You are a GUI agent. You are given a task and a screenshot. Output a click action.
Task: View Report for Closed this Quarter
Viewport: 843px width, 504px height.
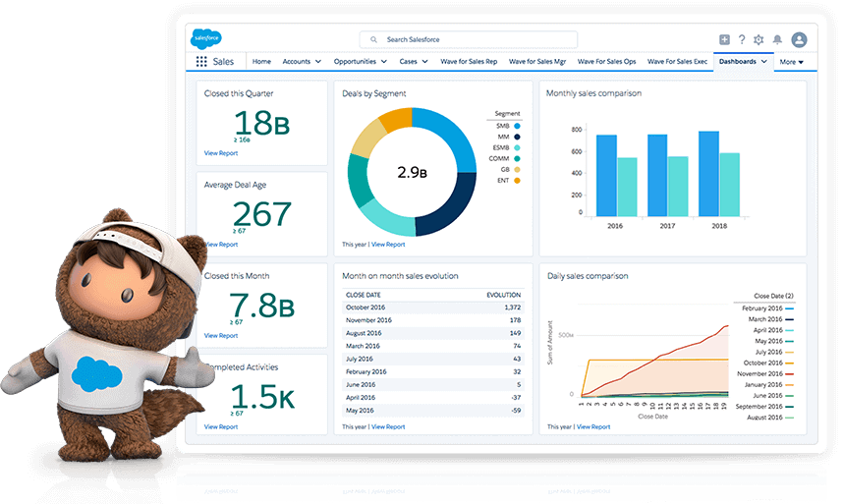221,153
